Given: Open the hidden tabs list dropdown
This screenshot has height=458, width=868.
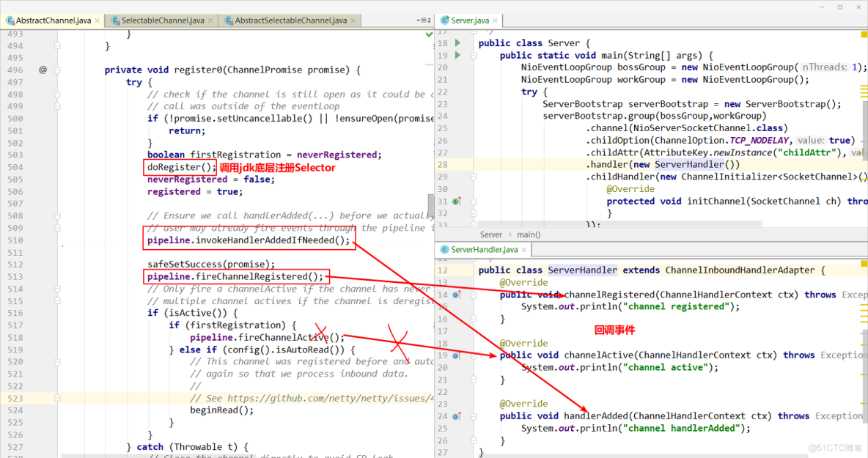Looking at the screenshot, I should (423, 21).
